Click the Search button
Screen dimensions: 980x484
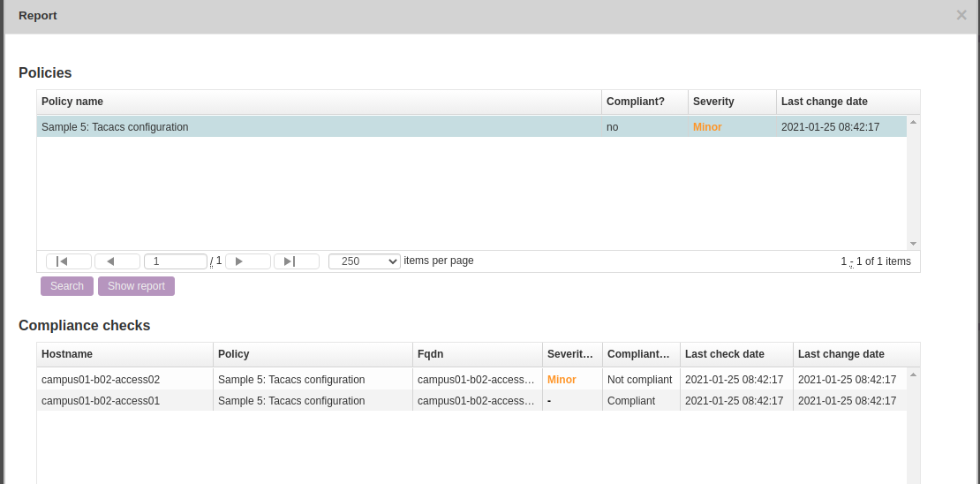(x=67, y=286)
